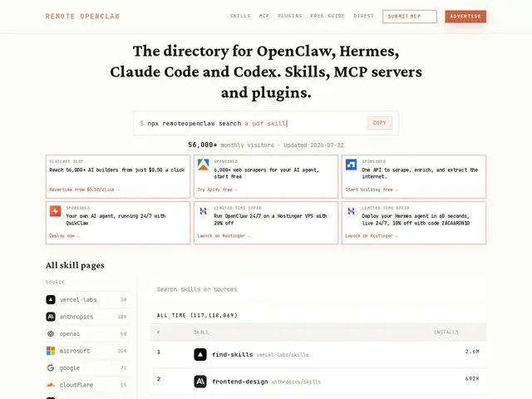The width and height of the screenshot is (532, 399).
Task: Open the Free Guide nav link
Action: tap(328, 16)
